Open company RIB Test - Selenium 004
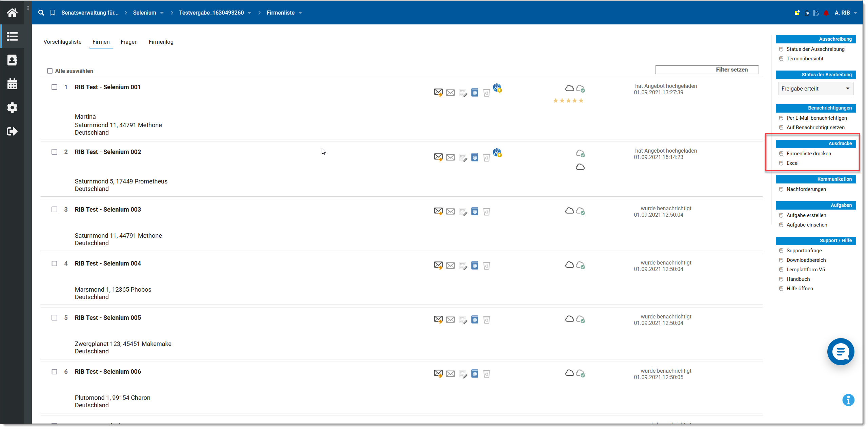Image resolution: width=868 pixels, height=429 pixels. [x=108, y=264]
